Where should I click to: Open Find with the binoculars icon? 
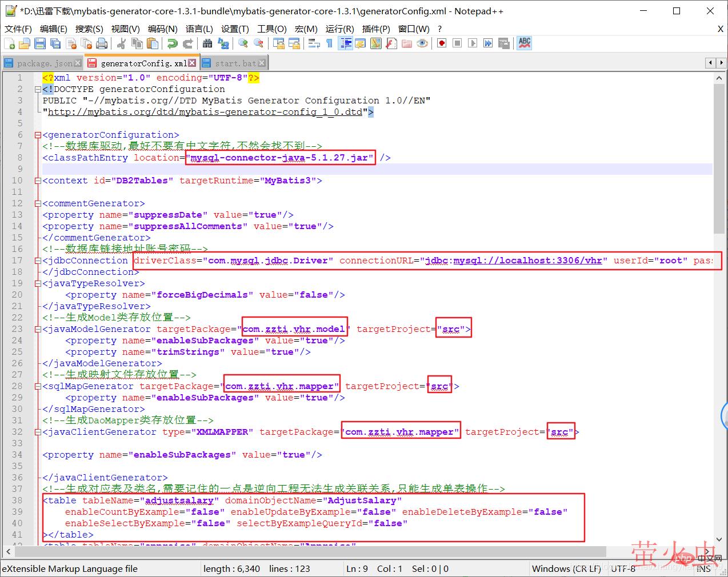[x=207, y=43]
